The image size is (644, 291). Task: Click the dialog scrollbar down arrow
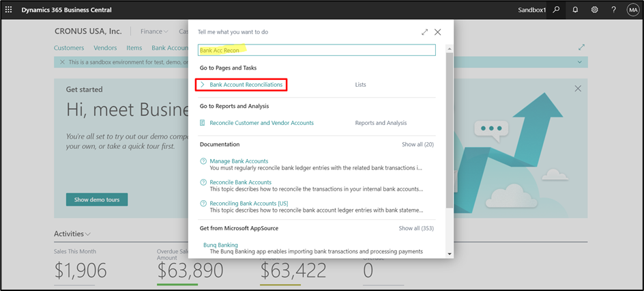point(450,254)
